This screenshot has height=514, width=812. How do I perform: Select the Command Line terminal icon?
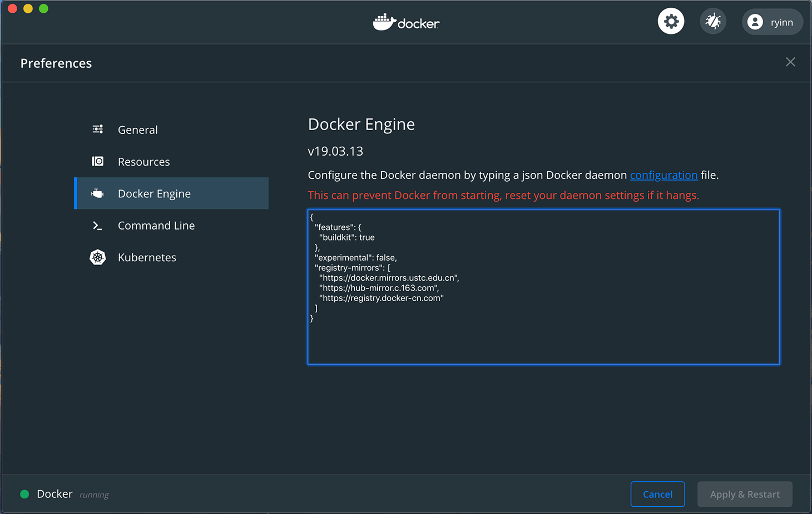pyautogui.click(x=97, y=226)
